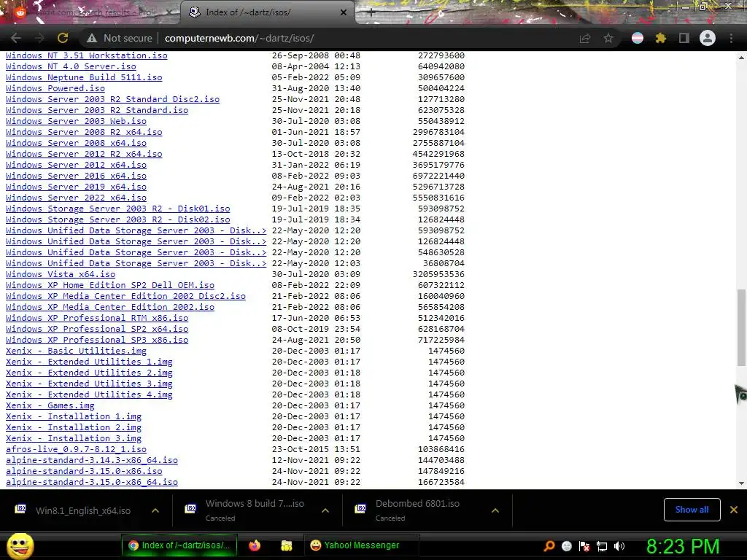Click the Action Center flag tray icon
Screen dimensions: 747x560
584,546
